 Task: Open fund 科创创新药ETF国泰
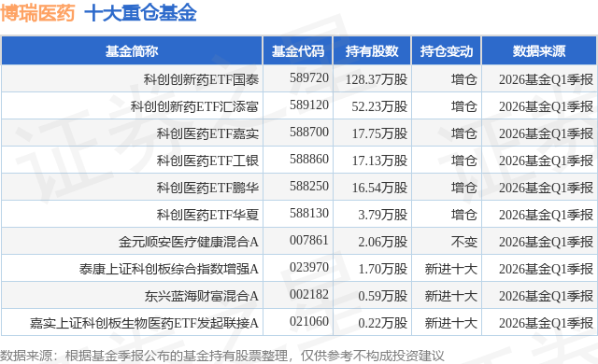click(201, 79)
